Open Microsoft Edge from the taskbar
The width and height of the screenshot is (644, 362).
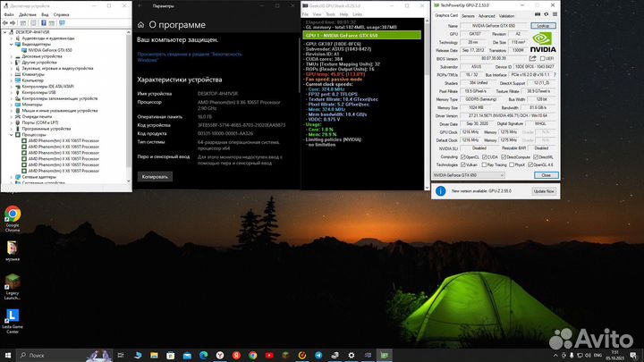tap(203, 356)
